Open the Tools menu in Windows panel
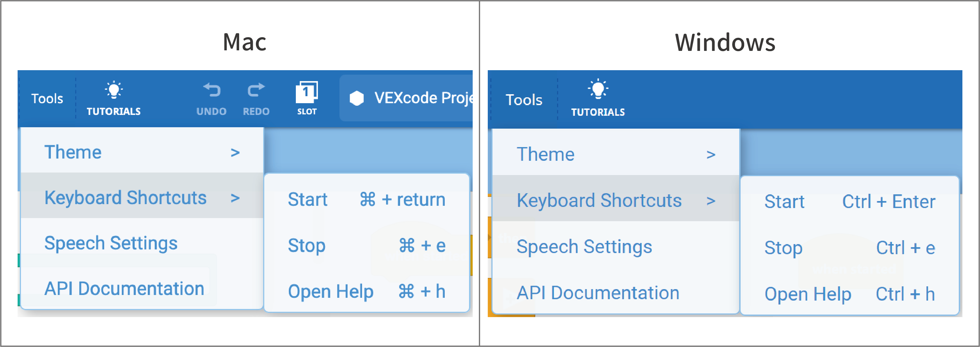The width and height of the screenshot is (980, 347). pyautogui.click(x=524, y=100)
